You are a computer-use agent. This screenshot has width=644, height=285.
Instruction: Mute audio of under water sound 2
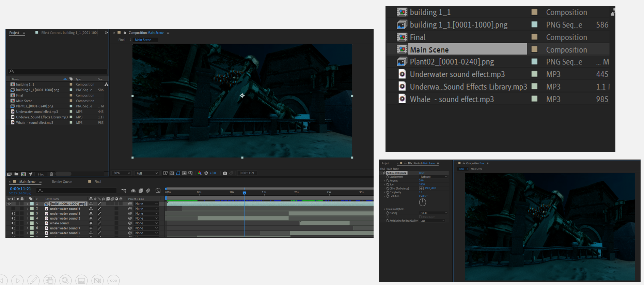[13, 219]
